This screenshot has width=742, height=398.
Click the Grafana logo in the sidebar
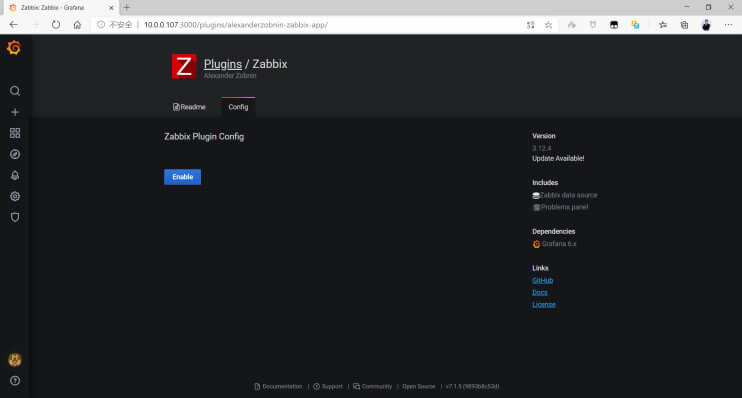click(14, 48)
